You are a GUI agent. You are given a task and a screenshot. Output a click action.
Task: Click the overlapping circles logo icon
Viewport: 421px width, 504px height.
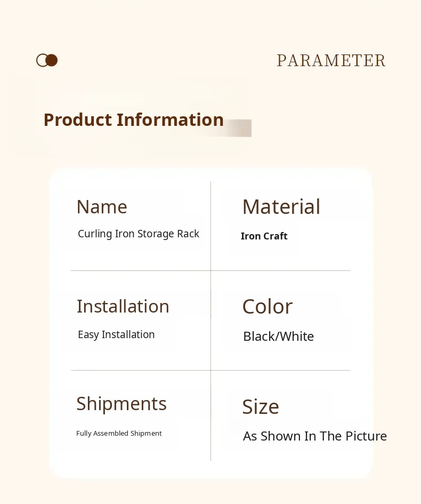[47, 60]
